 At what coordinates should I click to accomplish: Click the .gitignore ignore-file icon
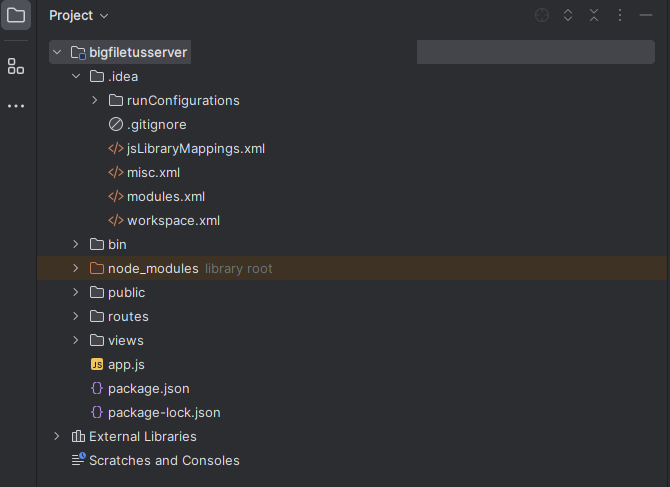[116, 124]
